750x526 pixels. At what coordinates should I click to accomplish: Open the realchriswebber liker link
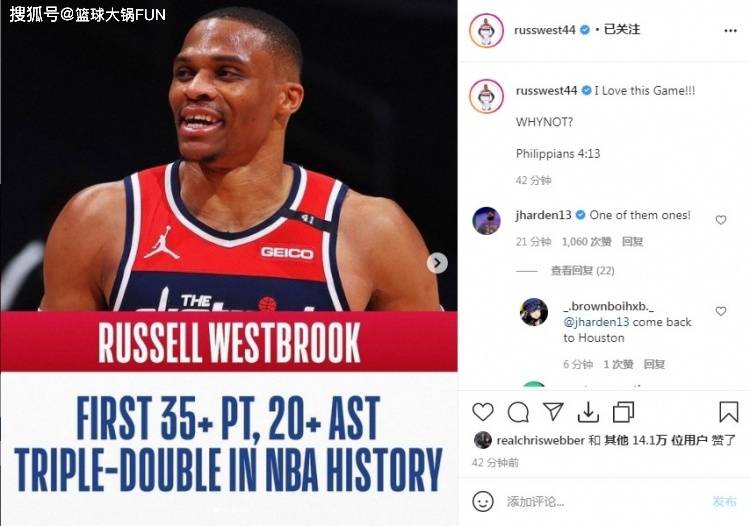coord(540,440)
